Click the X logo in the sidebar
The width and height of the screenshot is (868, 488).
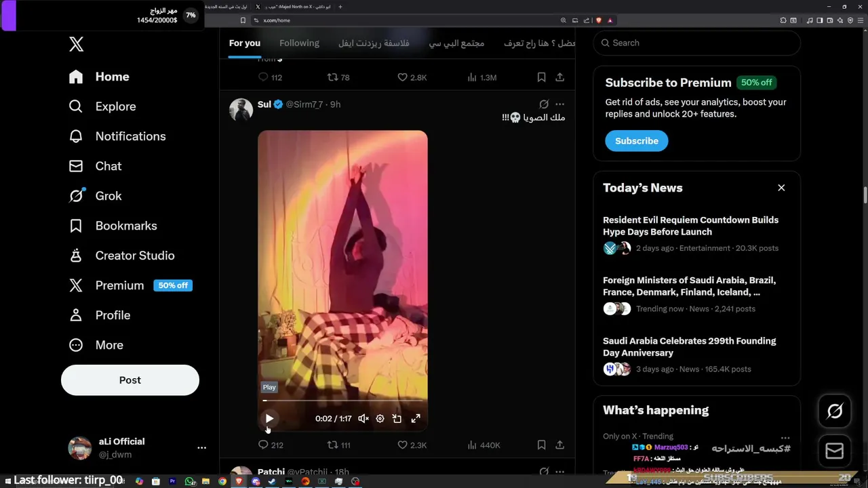tap(76, 45)
